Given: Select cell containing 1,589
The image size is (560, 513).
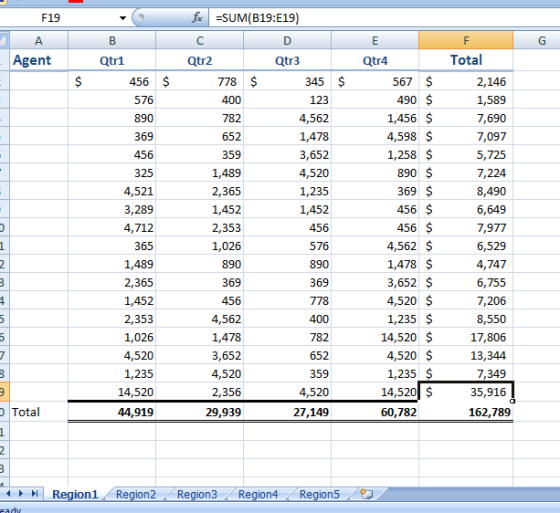Looking at the screenshot, I should click(x=466, y=100).
